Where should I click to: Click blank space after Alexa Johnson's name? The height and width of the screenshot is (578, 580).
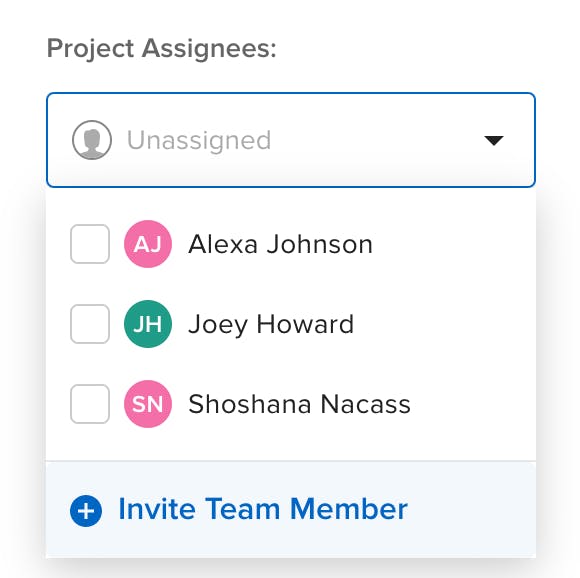451,244
